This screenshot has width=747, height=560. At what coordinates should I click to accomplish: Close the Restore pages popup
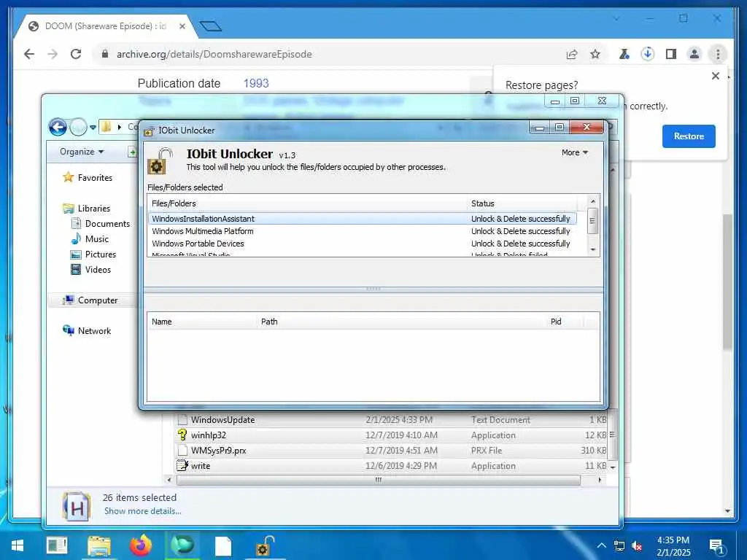click(715, 76)
